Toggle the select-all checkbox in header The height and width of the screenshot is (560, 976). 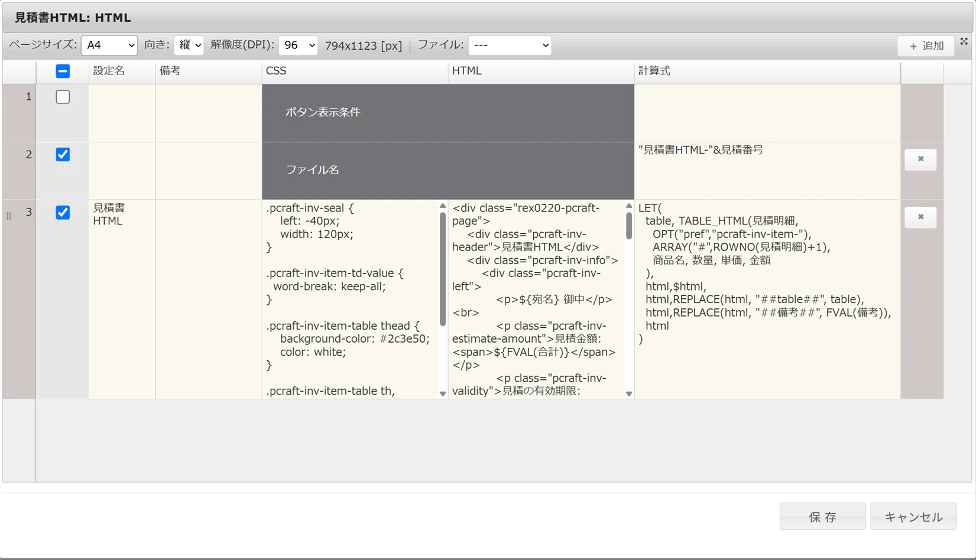(63, 71)
